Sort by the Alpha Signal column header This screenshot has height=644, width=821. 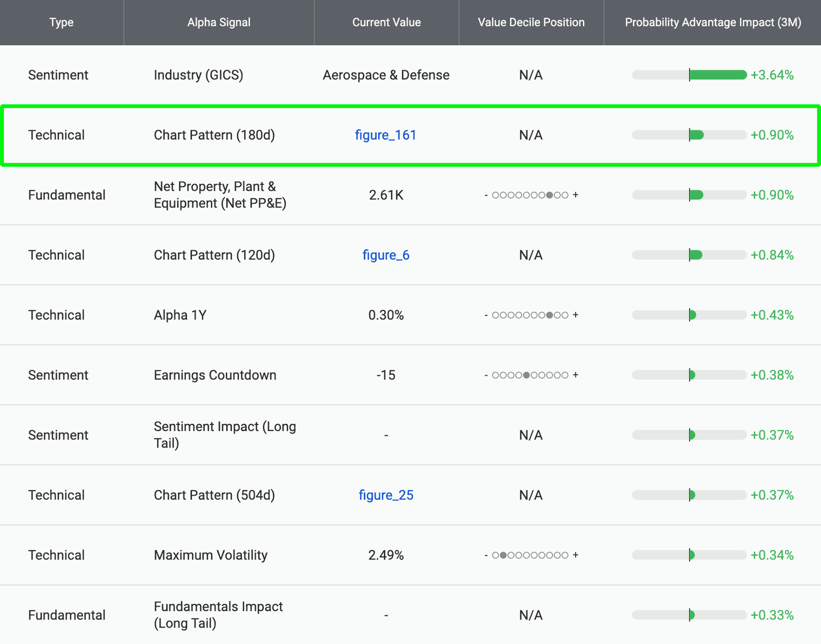(x=219, y=23)
